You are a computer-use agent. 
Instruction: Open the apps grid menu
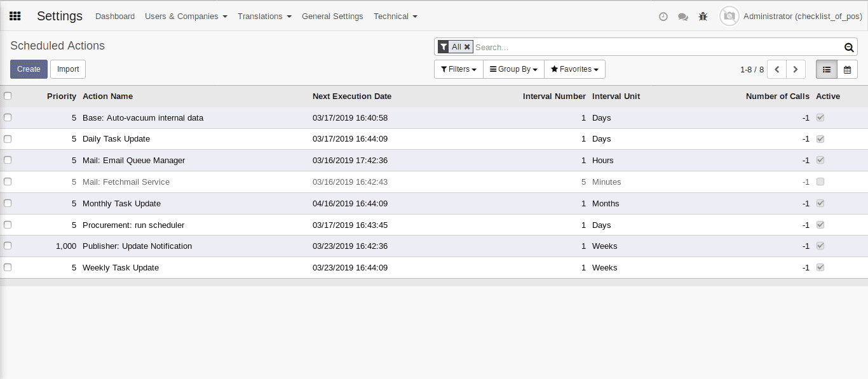pos(15,16)
